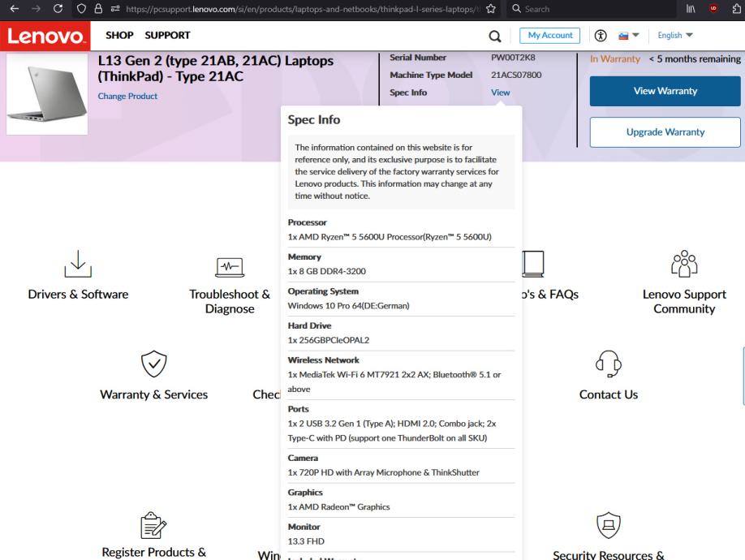
Task: Click the USB 3.2 Gen 1 ports value
Action: (x=392, y=431)
